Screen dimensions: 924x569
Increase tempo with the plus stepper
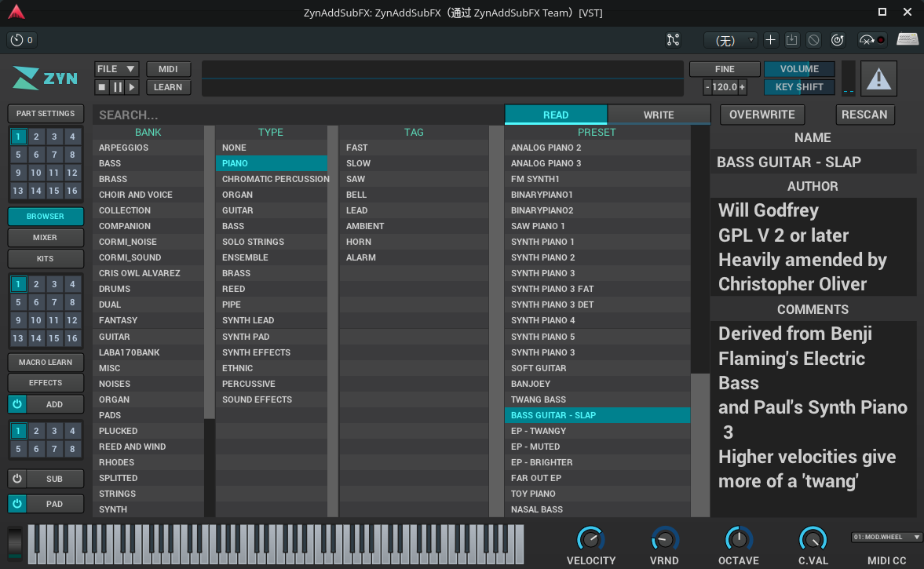click(743, 87)
